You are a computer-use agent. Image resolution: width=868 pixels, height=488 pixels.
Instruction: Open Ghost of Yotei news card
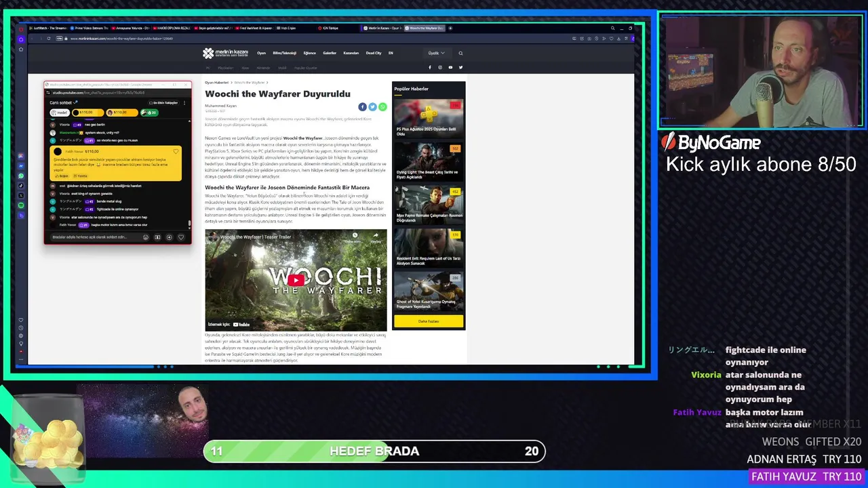coord(429,292)
